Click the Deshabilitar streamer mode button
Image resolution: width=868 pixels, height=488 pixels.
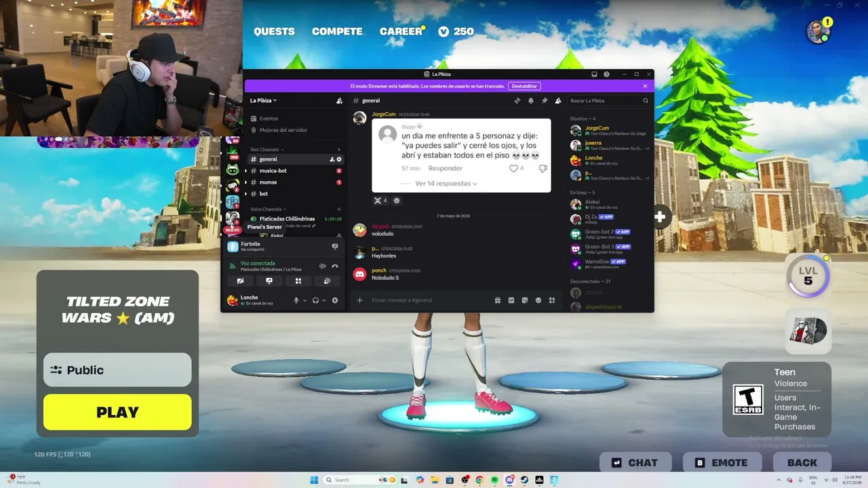coord(525,86)
